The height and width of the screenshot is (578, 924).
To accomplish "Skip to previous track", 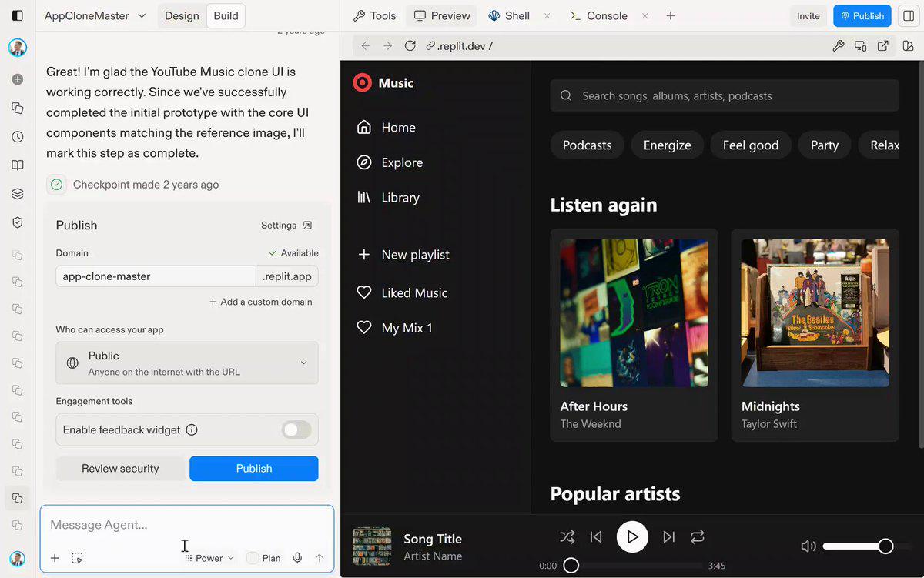I will 596,537.
